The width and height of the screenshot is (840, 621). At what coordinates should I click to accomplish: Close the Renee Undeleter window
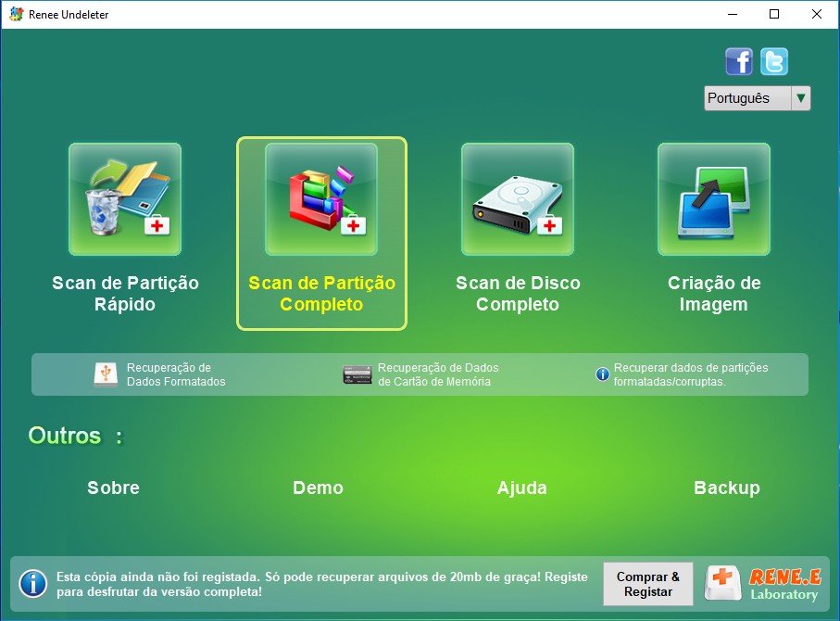click(x=817, y=15)
